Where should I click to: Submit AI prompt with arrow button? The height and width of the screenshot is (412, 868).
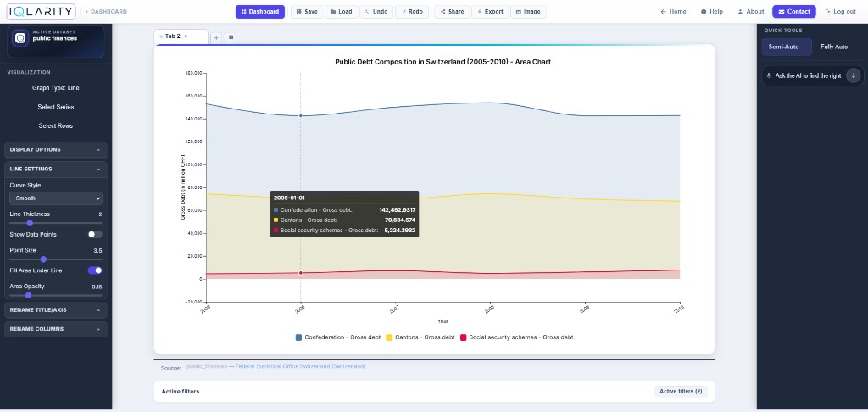[853, 75]
